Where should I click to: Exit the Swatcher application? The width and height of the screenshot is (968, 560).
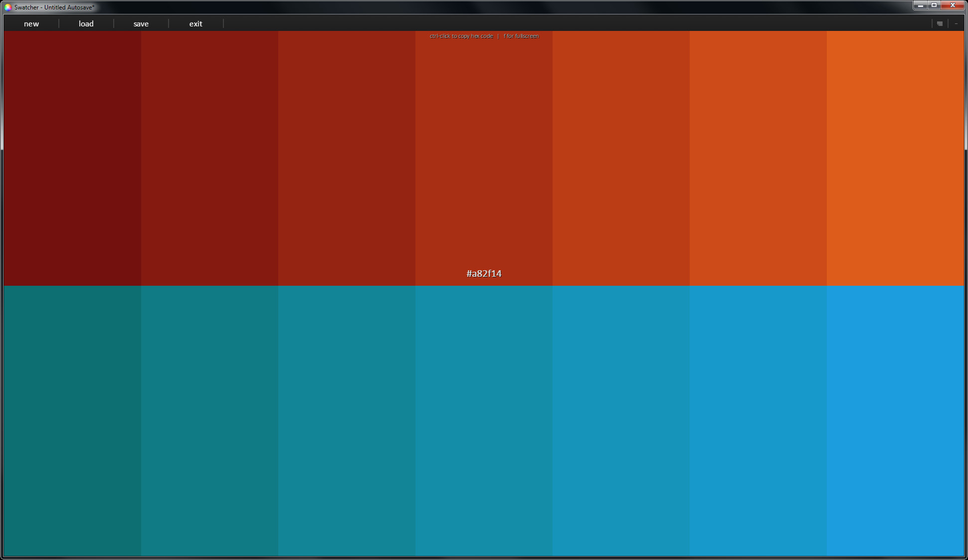(x=195, y=23)
